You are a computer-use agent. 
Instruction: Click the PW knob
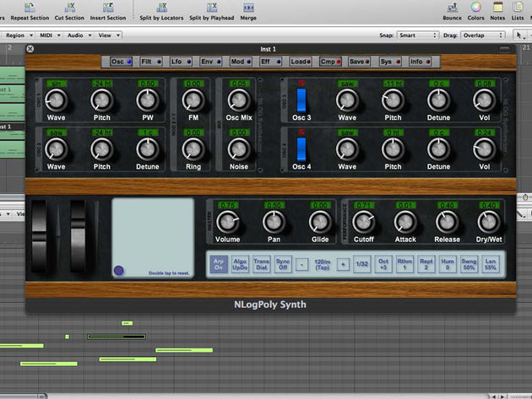coord(148,100)
